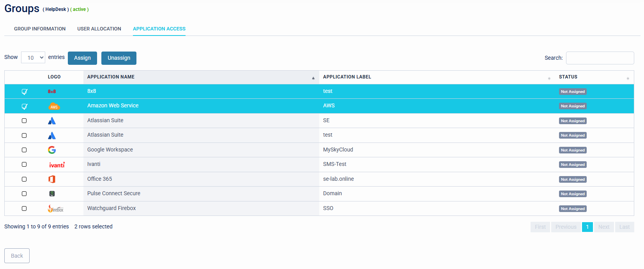The width and height of the screenshot is (644, 269).
Task: Click the Pulse Connect Secure name
Action: click(x=114, y=193)
